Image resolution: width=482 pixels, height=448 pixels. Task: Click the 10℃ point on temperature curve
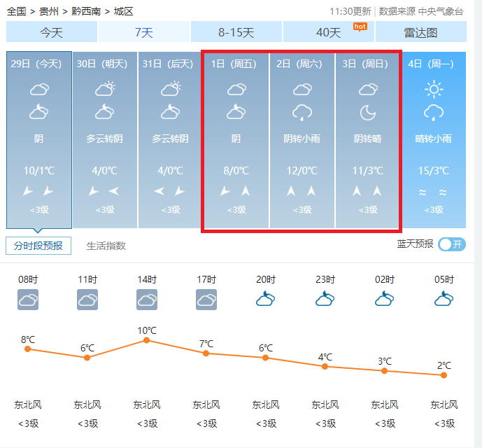pos(147,340)
